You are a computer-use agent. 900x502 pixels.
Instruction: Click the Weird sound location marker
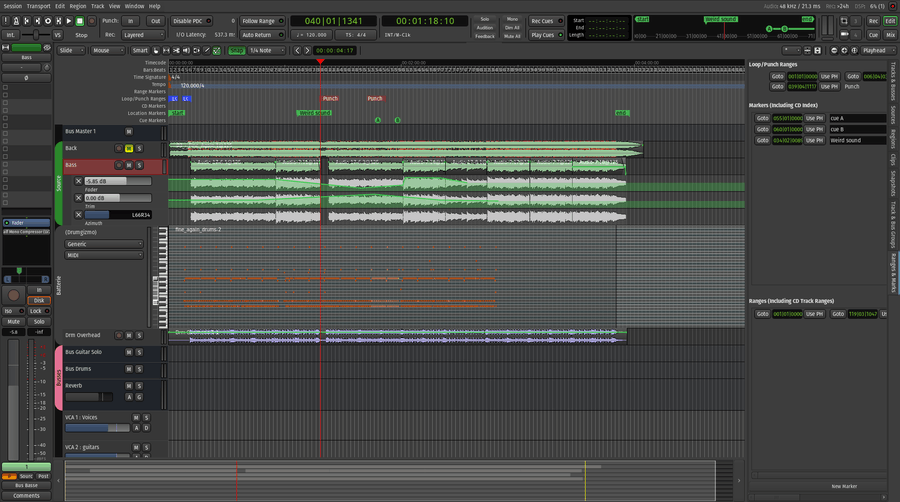click(x=314, y=113)
